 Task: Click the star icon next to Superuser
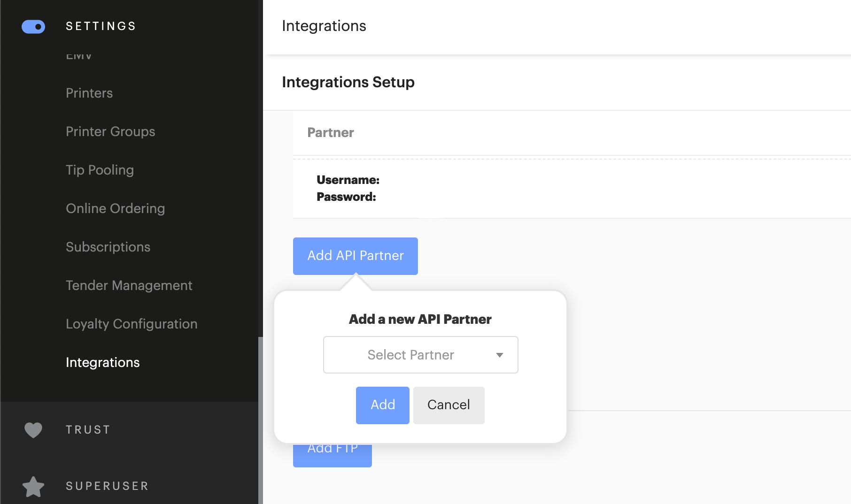(x=33, y=487)
